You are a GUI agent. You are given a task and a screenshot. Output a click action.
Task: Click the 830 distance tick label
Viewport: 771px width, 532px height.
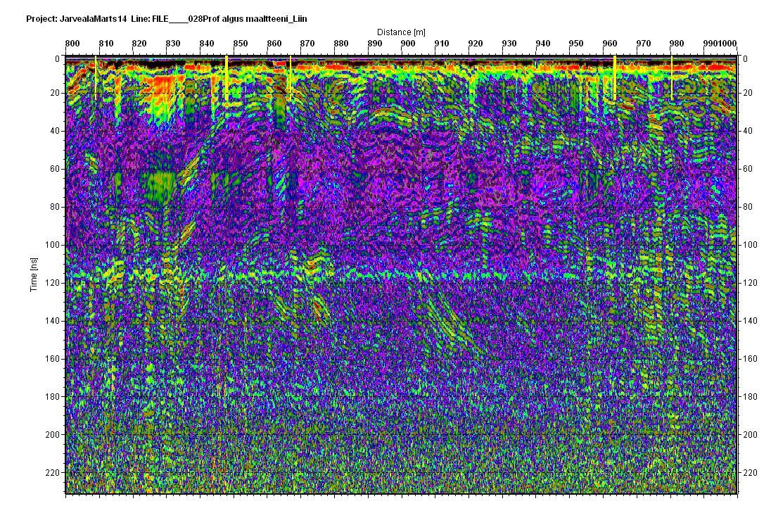(173, 43)
